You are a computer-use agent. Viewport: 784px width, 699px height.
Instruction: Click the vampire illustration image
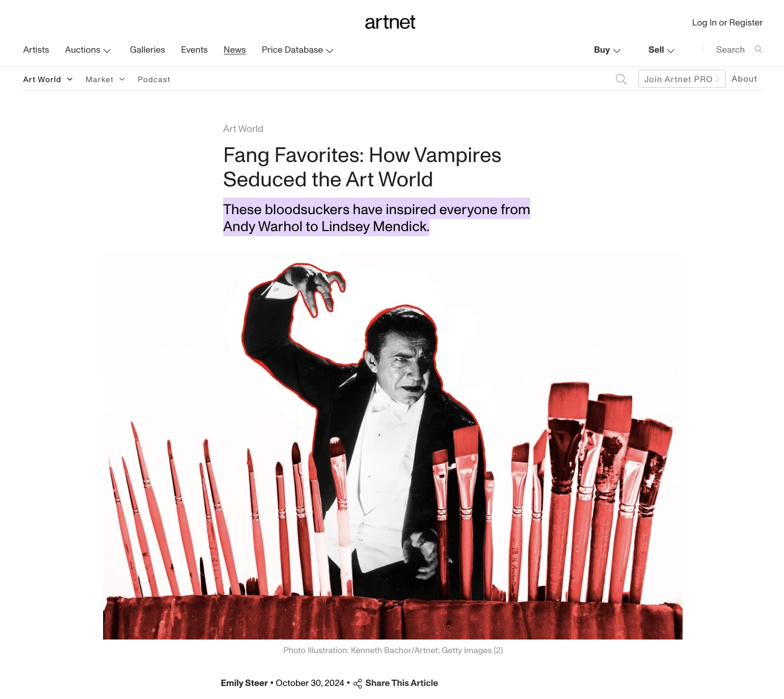point(393,446)
